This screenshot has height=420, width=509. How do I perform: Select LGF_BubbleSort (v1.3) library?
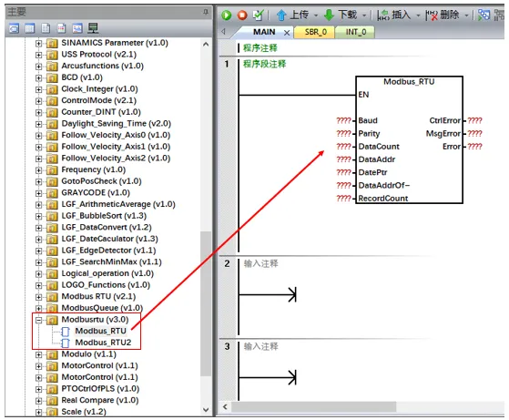104,216
